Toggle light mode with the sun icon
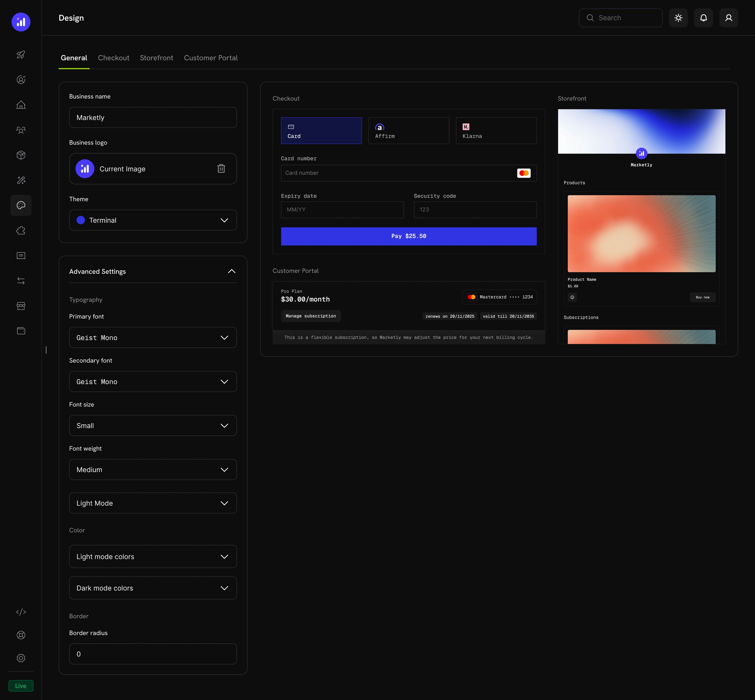This screenshot has height=700, width=755. pyautogui.click(x=678, y=18)
